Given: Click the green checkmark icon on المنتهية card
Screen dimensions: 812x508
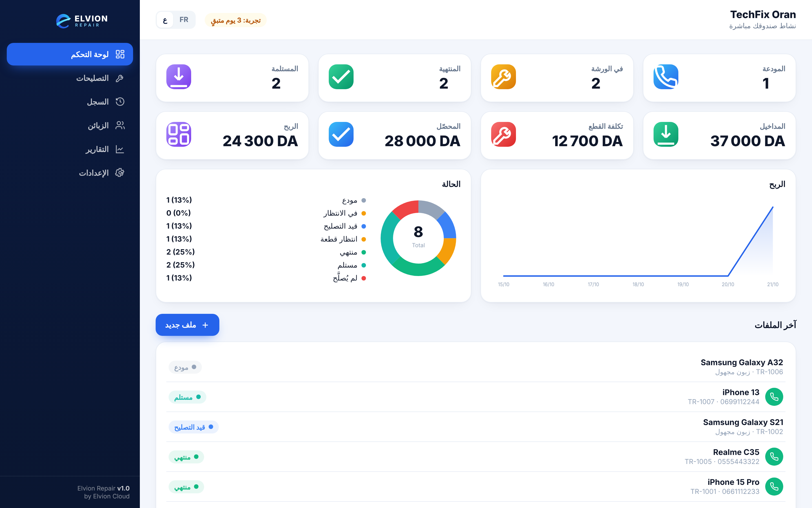Looking at the screenshot, I should (x=341, y=76).
